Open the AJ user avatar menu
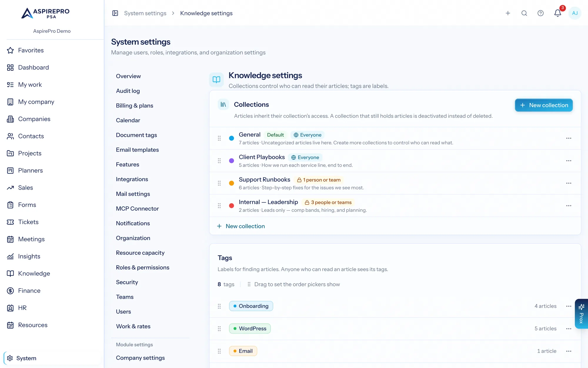The width and height of the screenshot is (588, 368). tap(575, 13)
